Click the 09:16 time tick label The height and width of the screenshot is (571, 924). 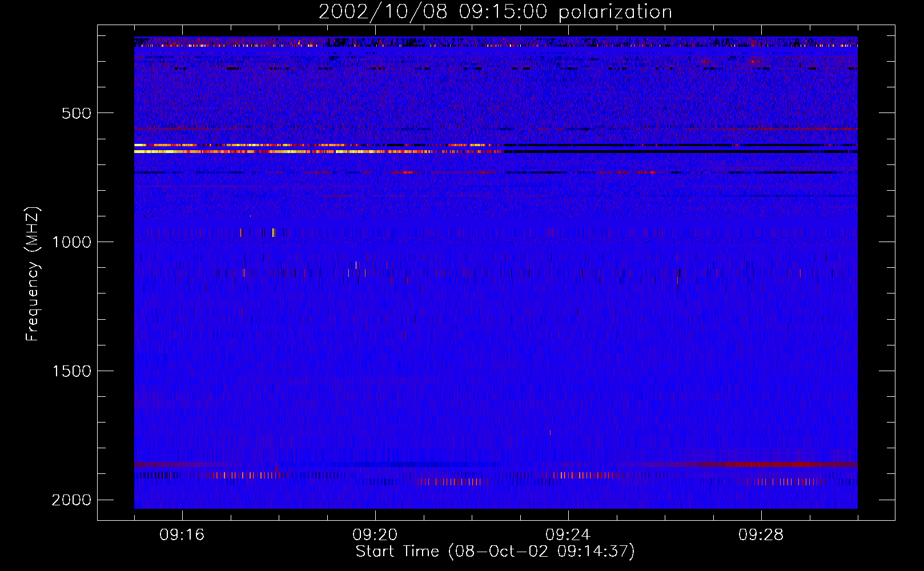tap(182, 535)
